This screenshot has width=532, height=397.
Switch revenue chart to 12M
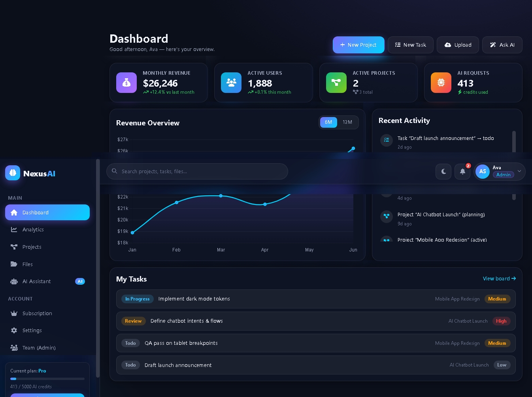coord(347,122)
